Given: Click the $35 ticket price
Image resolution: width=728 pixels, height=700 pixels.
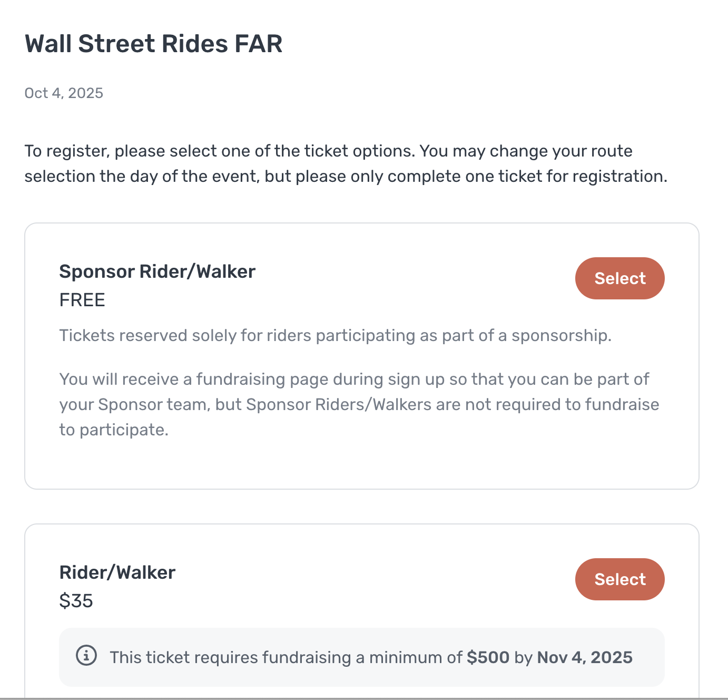Looking at the screenshot, I should point(76,601).
